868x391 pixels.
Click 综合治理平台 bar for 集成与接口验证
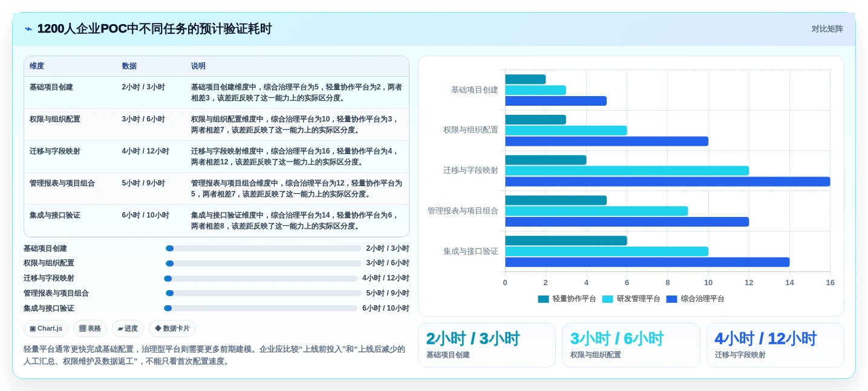pos(647,262)
